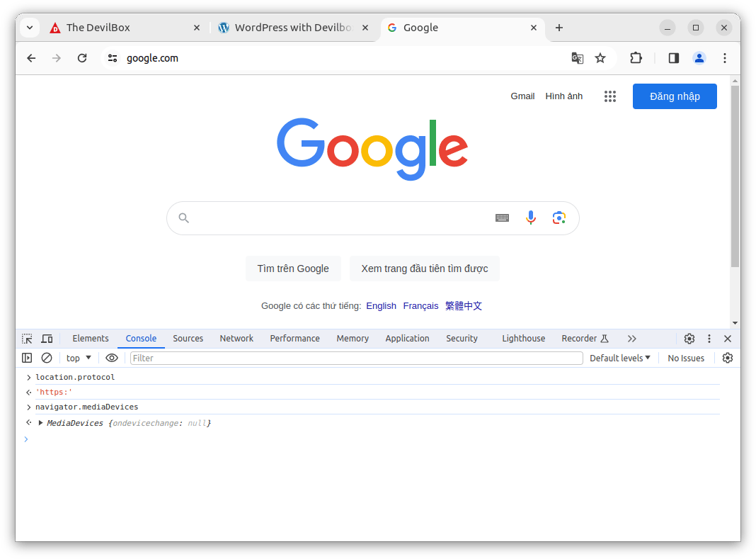
Task: Focus the console Filter input field
Action: 356,358
